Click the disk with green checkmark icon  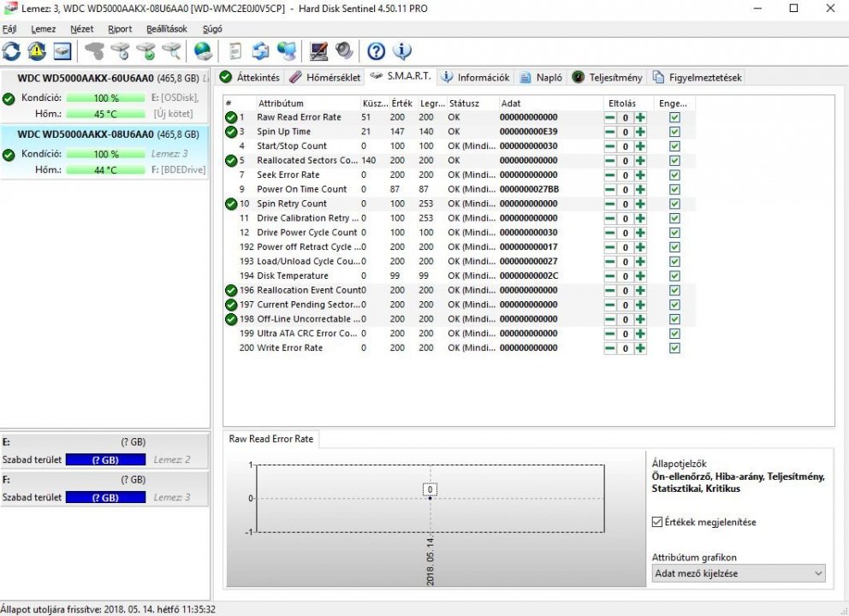146,51
